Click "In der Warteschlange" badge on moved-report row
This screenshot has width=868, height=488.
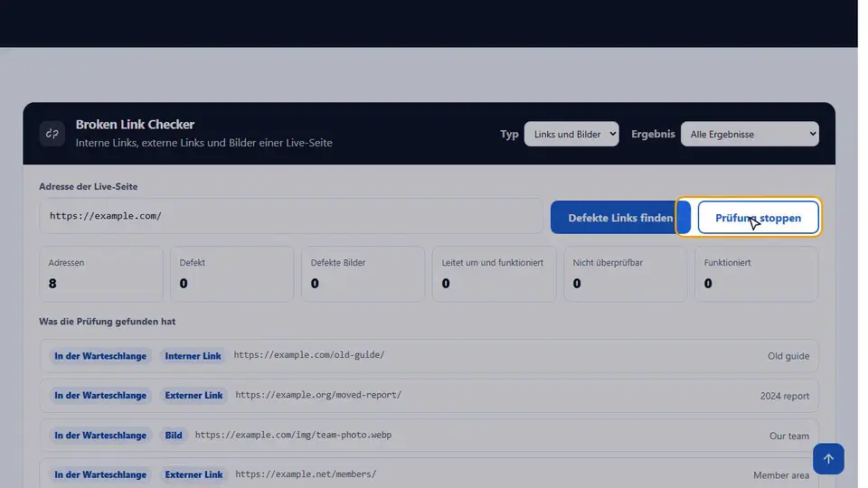tap(100, 396)
